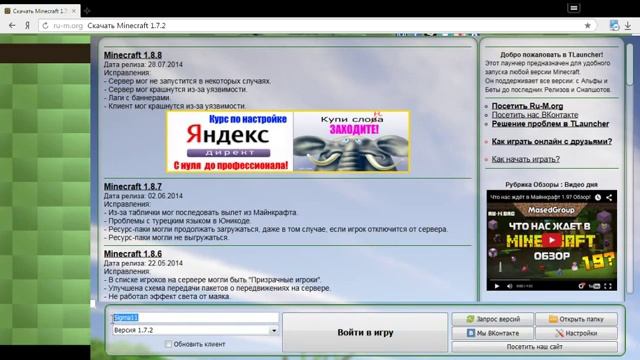Click the text 'Дата релиза: 28.07.2014'
The image size is (640, 360).
[143, 64]
